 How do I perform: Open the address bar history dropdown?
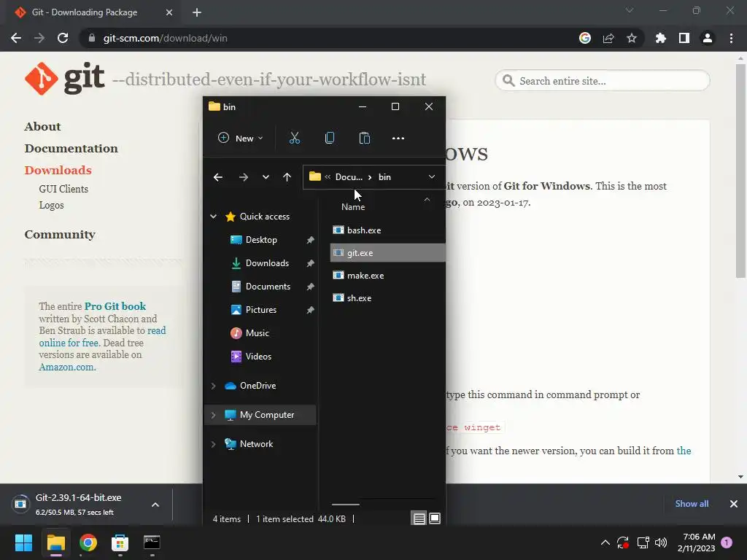click(x=432, y=176)
